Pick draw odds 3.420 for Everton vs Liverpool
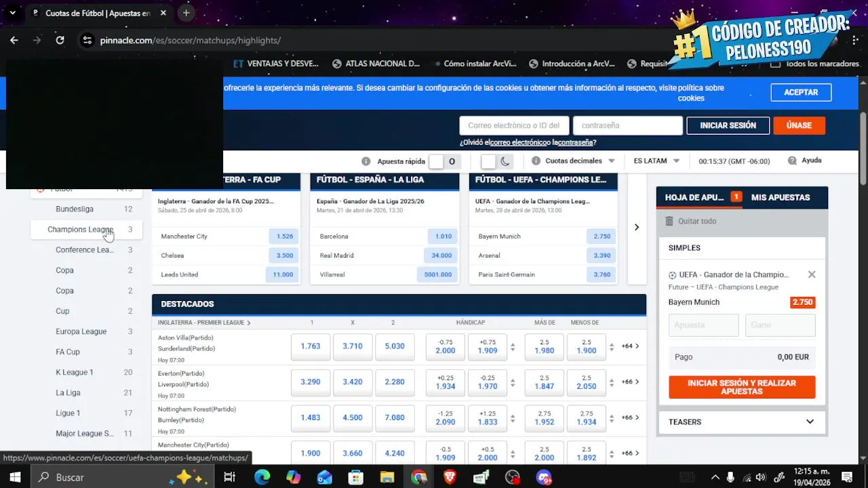 tap(353, 382)
